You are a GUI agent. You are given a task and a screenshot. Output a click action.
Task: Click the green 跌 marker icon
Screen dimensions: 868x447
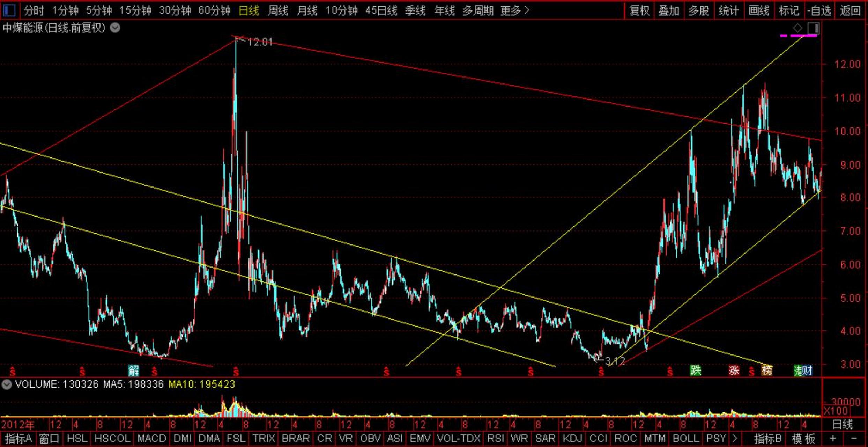pos(696,370)
